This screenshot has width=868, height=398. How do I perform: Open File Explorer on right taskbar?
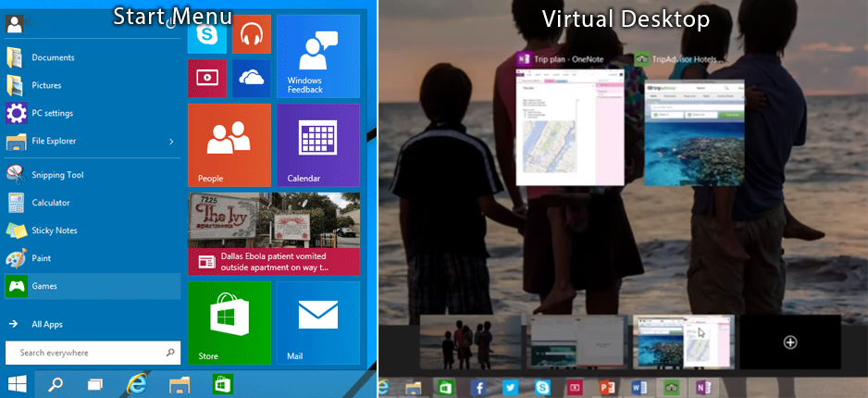[414, 388]
